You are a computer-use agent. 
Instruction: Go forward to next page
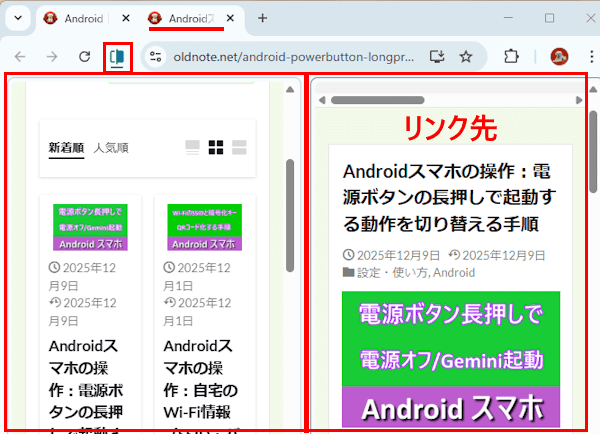click(52, 57)
